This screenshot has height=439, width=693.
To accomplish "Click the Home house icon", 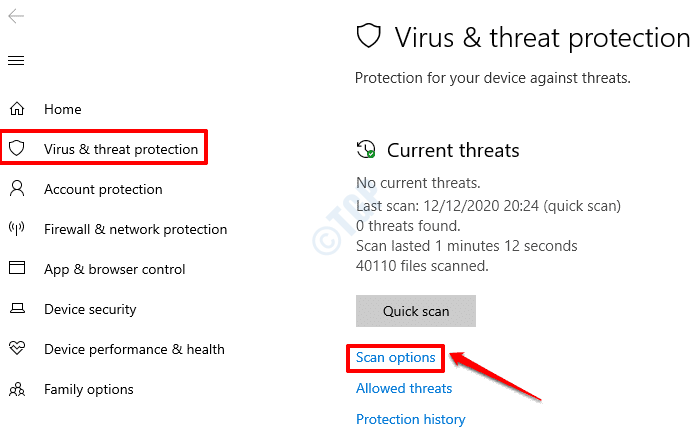I will [17, 108].
